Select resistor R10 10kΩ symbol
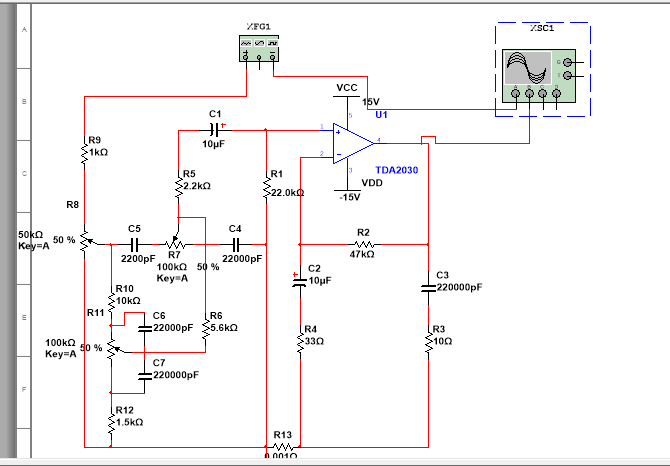670x466 pixels. tap(111, 302)
